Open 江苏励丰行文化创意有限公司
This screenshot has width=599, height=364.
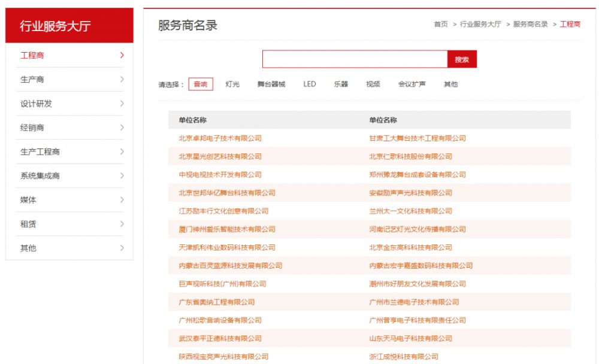point(223,211)
